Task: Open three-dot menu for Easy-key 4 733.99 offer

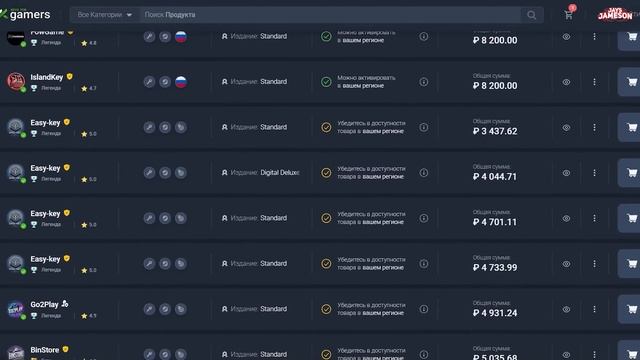Action: point(594,264)
